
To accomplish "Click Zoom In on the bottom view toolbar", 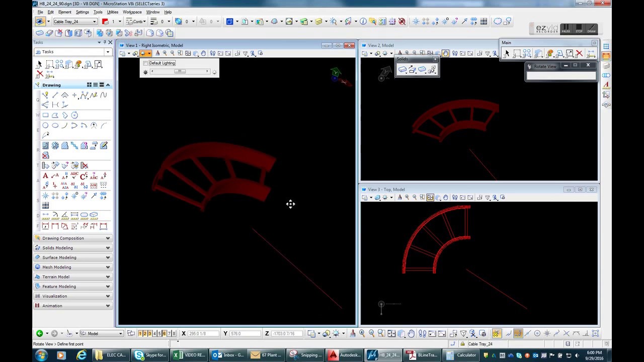I will pyautogui.click(x=362, y=333).
